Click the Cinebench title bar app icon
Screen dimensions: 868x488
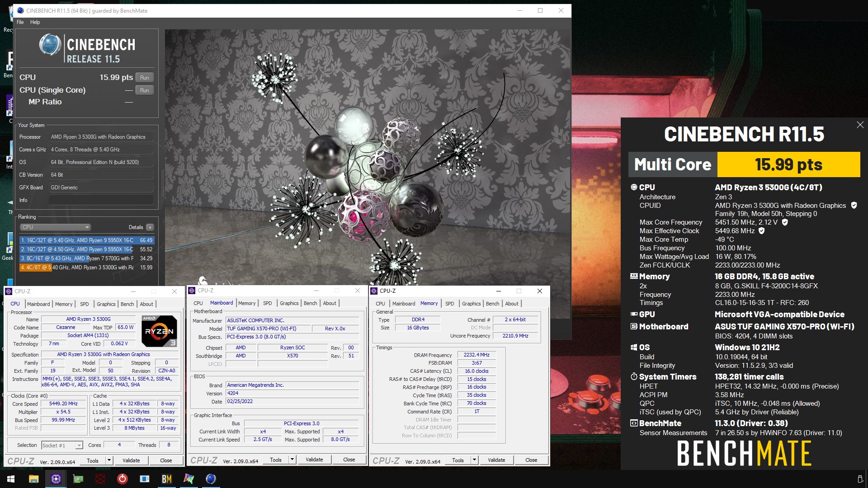(20, 10)
